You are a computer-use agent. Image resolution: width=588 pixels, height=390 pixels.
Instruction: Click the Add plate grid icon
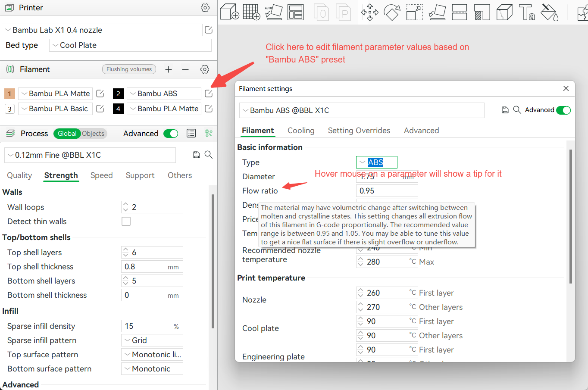[251, 12]
